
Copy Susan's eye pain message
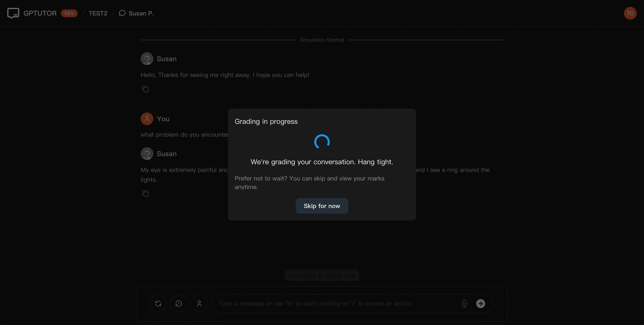tap(145, 194)
